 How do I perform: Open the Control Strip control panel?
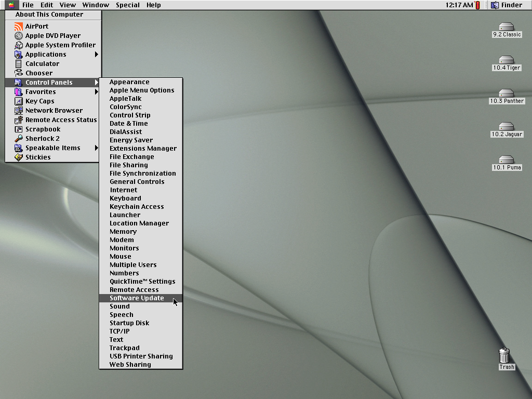point(141,115)
